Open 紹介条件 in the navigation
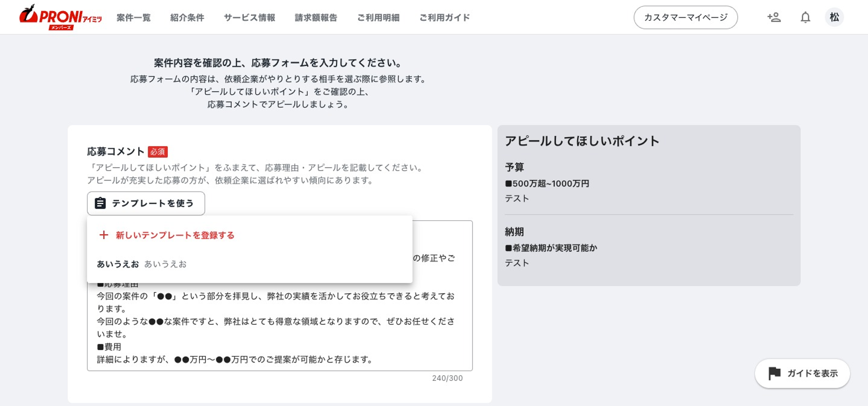The height and width of the screenshot is (406, 868). click(x=187, y=17)
